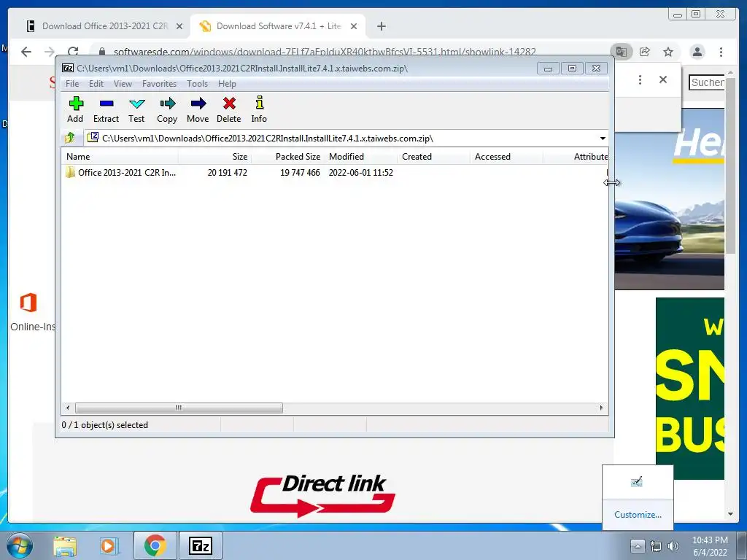Click the 7-Zip taskbar button
747x560 pixels.
(201, 545)
